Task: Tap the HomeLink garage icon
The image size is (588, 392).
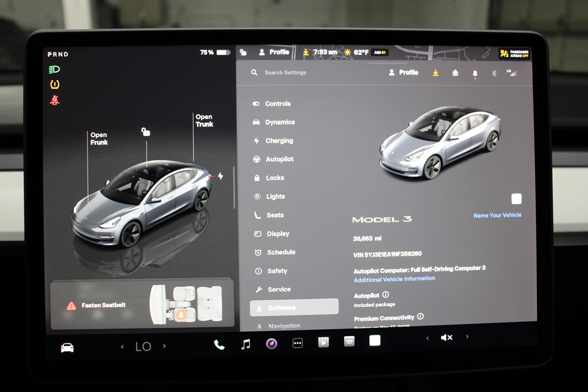Action: click(455, 73)
